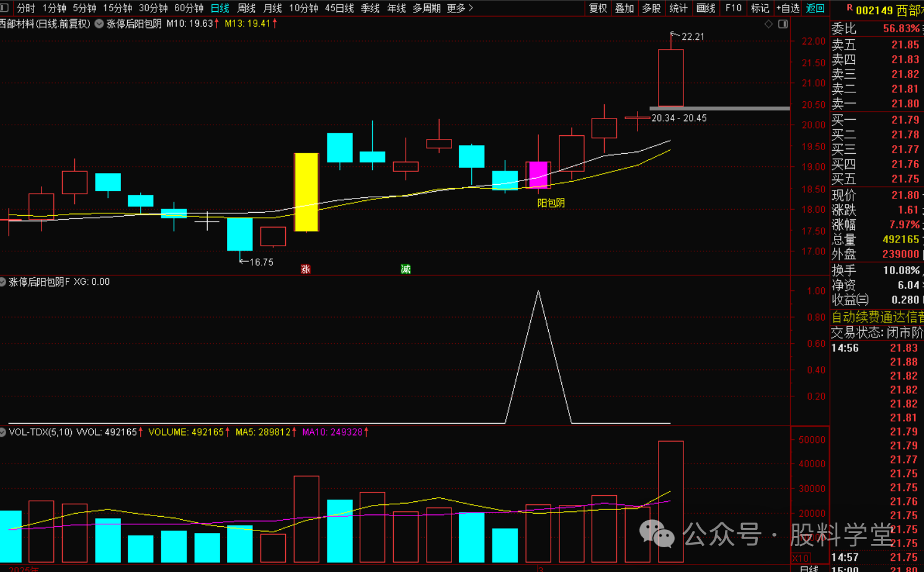Open the 张停后阳包阴F sub-indicator circle menu

pos(3,282)
